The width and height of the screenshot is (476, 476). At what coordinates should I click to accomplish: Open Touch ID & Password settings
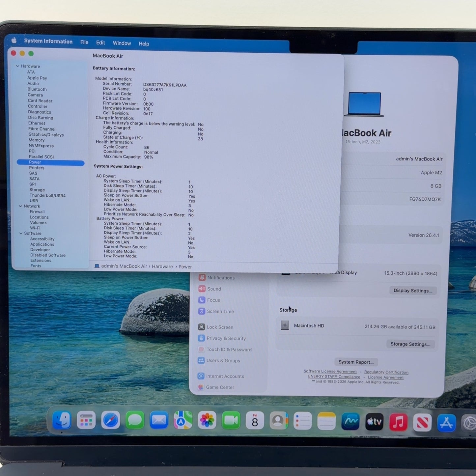click(x=225, y=350)
